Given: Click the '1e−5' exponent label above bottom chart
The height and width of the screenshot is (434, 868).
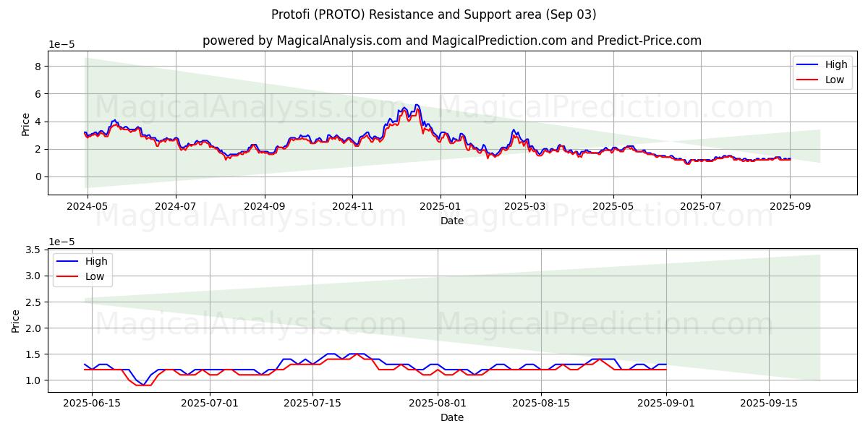Looking at the screenshot, I should [x=62, y=241].
